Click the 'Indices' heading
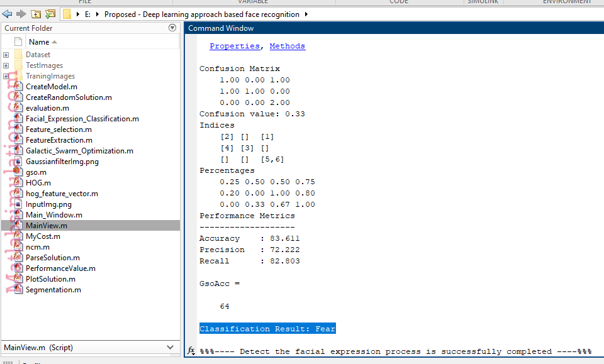Screen dimensions: 604x364 click(x=217, y=125)
